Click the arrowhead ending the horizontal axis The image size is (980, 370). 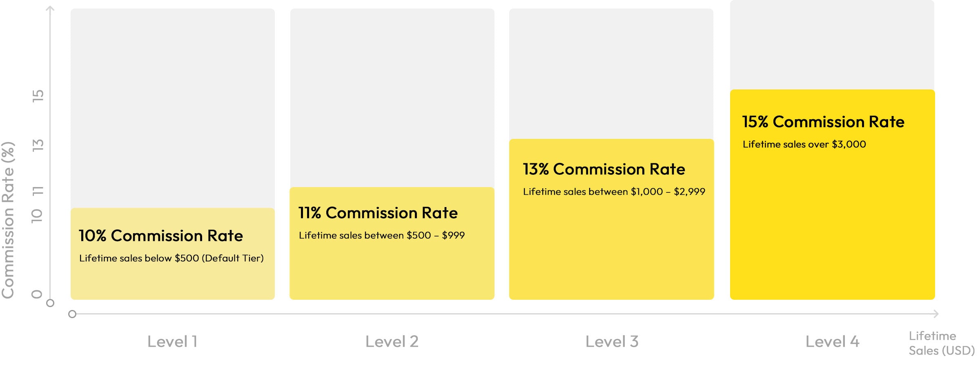pyautogui.click(x=936, y=314)
